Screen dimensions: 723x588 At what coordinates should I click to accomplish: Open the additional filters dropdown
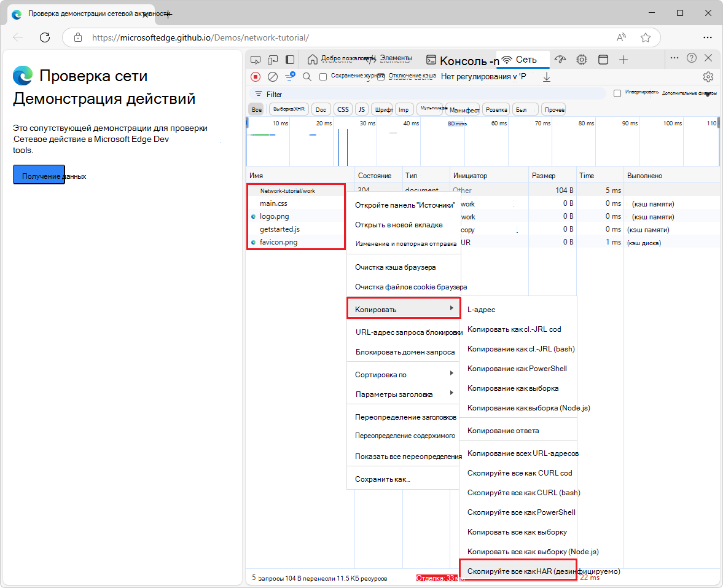click(x=689, y=93)
